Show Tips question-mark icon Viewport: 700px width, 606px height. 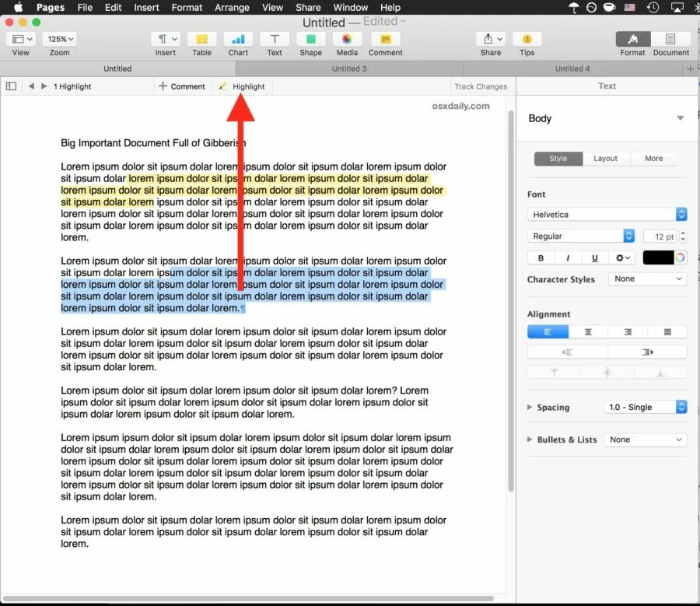(527, 40)
